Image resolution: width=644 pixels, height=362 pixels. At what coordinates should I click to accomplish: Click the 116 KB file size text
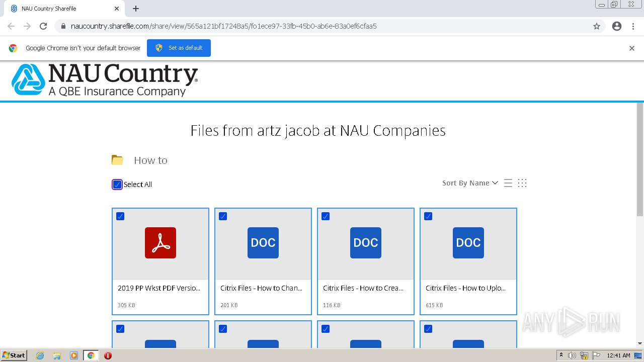click(332, 305)
